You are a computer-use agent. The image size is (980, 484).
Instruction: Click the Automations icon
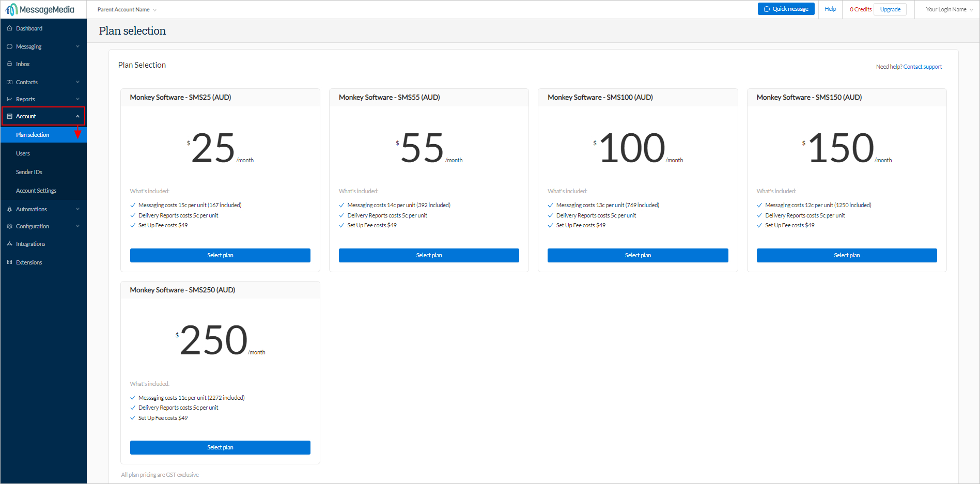click(x=9, y=209)
